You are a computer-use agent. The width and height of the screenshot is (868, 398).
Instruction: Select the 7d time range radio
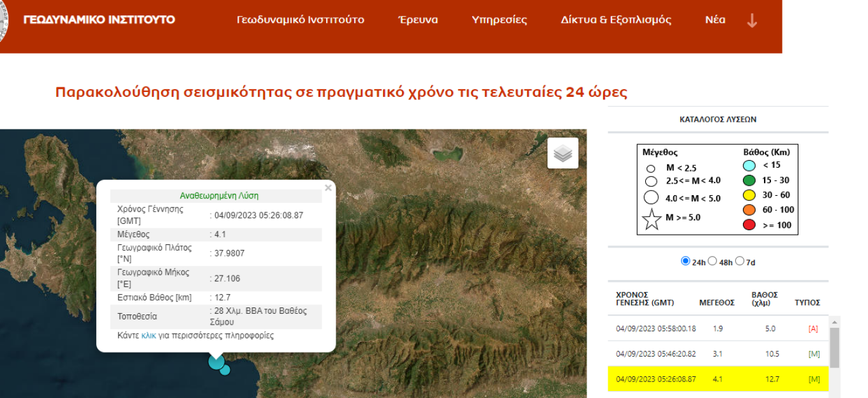coord(740,261)
